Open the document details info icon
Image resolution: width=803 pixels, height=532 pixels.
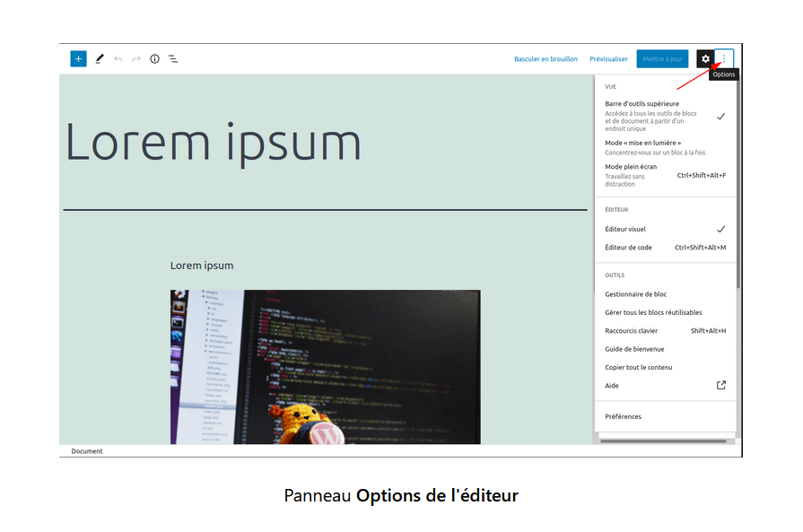tap(154, 59)
